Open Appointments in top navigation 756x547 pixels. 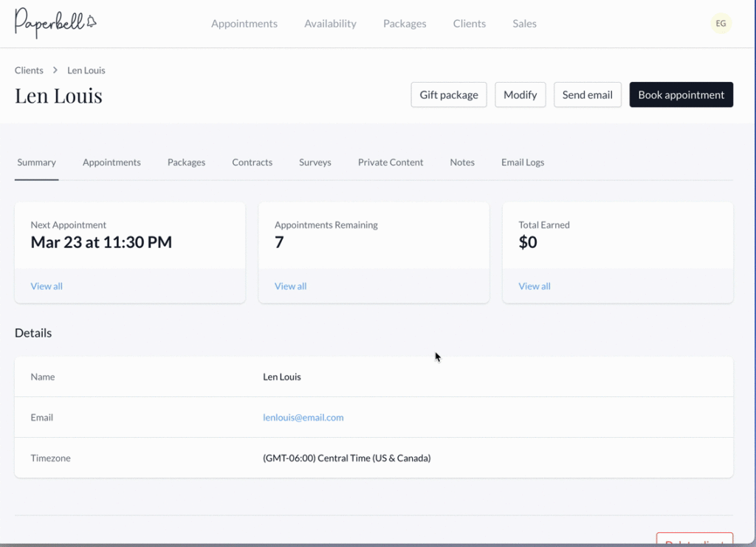click(x=244, y=24)
